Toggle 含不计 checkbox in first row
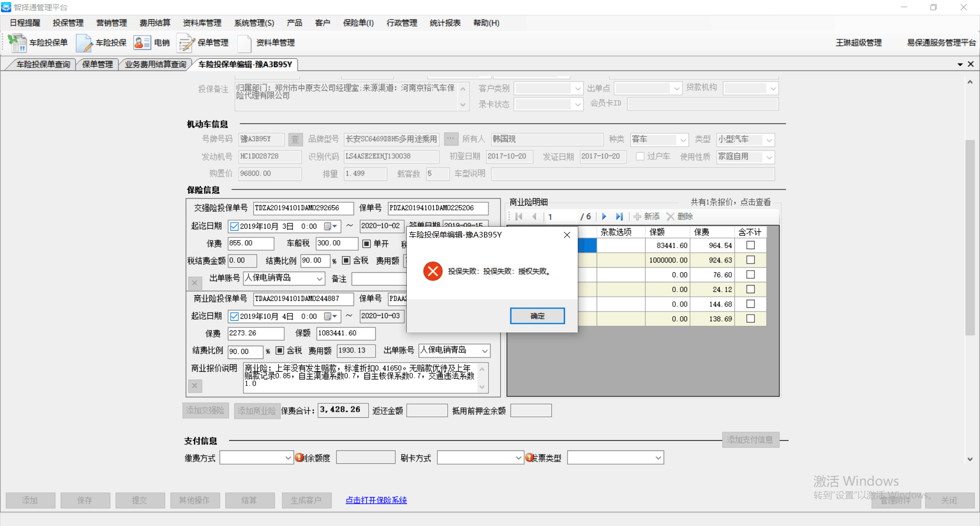980x526 pixels. 750,245
